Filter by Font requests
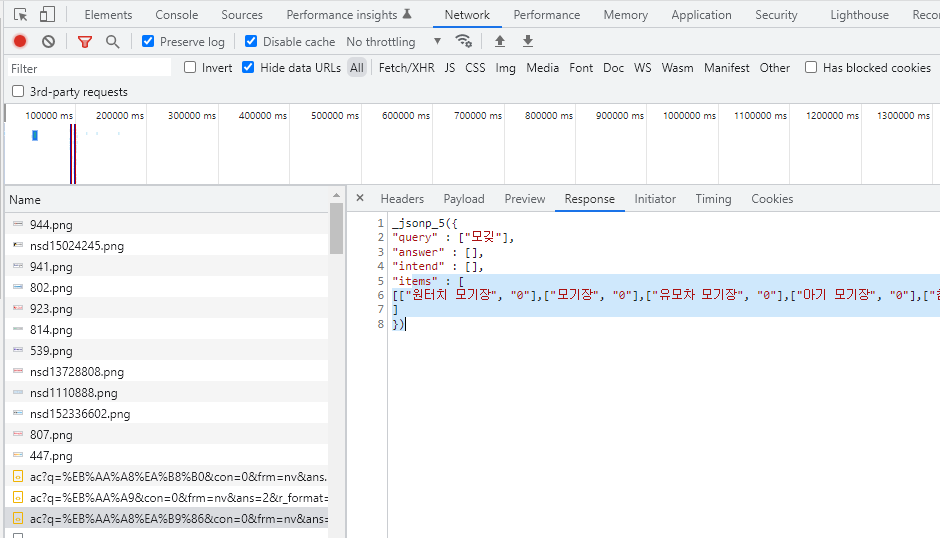Image resolution: width=940 pixels, height=538 pixels. pyautogui.click(x=580, y=68)
